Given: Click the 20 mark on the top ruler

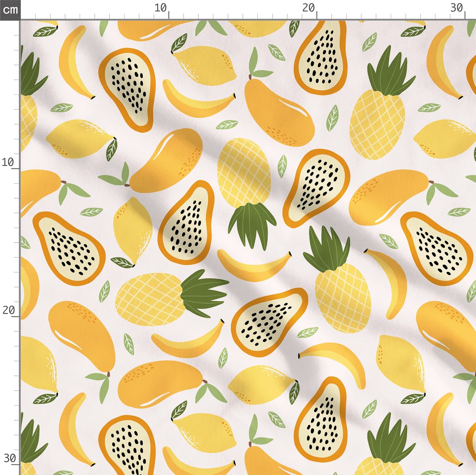Looking at the screenshot, I should click(x=309, y=9).
